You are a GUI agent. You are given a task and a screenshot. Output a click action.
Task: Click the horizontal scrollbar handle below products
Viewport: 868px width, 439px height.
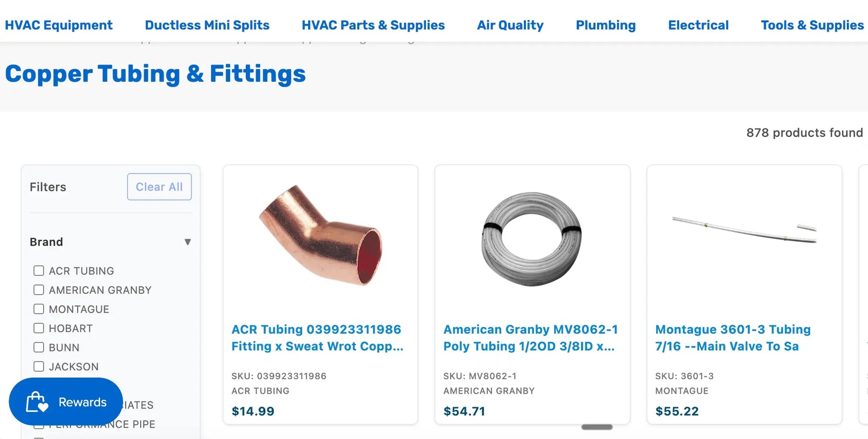[x=597, y=427]
